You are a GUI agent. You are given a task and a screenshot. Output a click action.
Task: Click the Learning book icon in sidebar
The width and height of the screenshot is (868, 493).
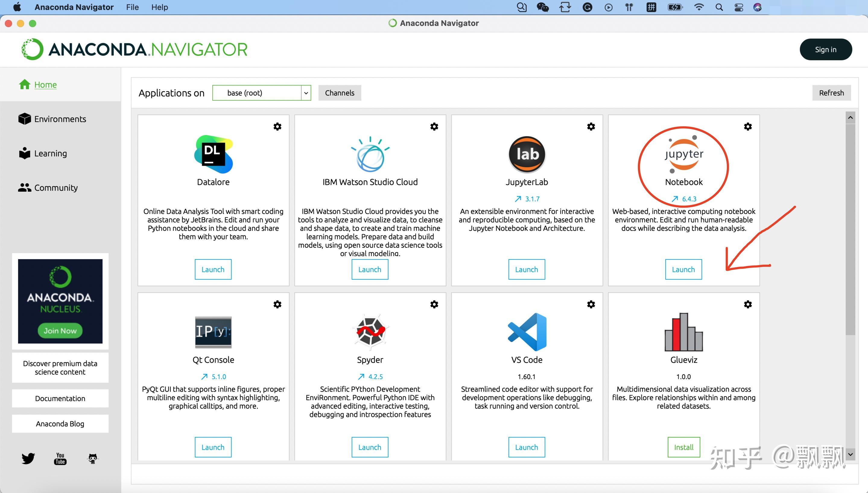[24, 153]
